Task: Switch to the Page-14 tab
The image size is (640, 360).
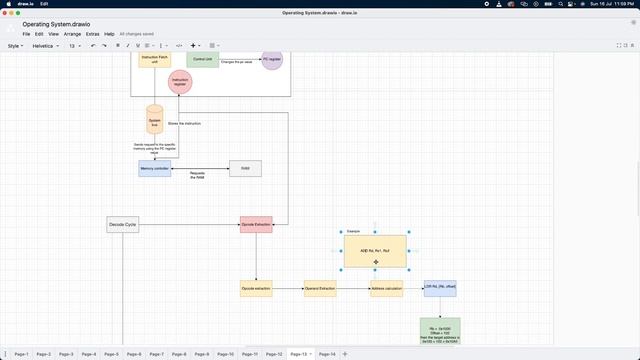Action: 327,354
